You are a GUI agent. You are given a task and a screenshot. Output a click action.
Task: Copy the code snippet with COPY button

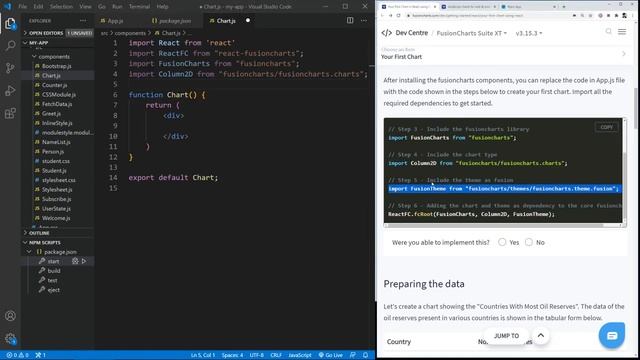[x=606, y=127]
